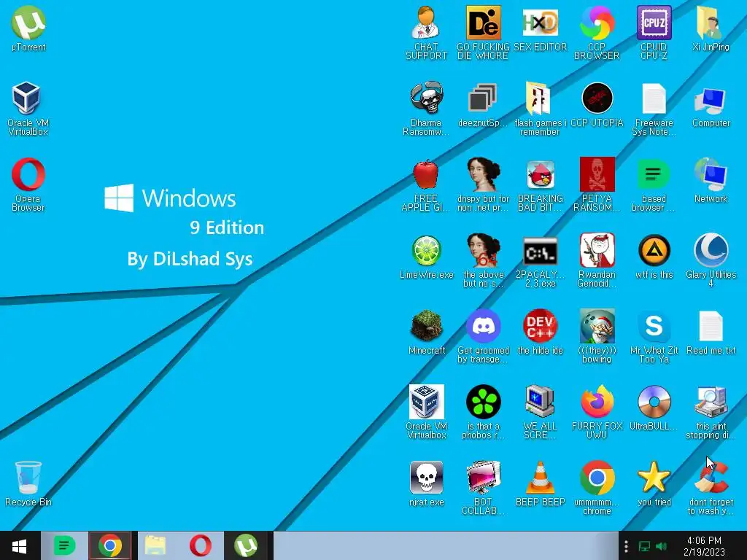
Task: Select the WE ALL SCRE... computer icon
Action: [x=540, y=402]
